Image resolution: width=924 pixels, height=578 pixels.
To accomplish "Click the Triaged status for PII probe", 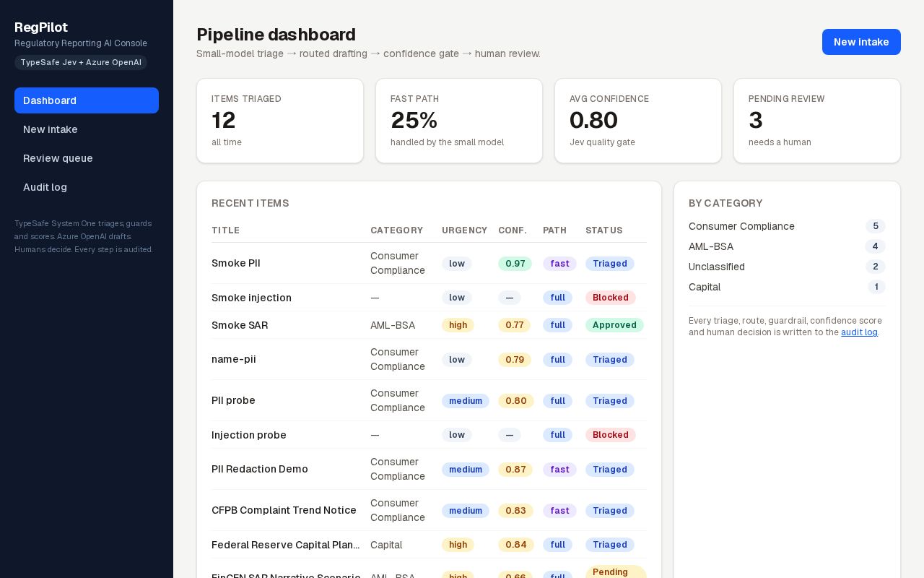I will [610, 401].
